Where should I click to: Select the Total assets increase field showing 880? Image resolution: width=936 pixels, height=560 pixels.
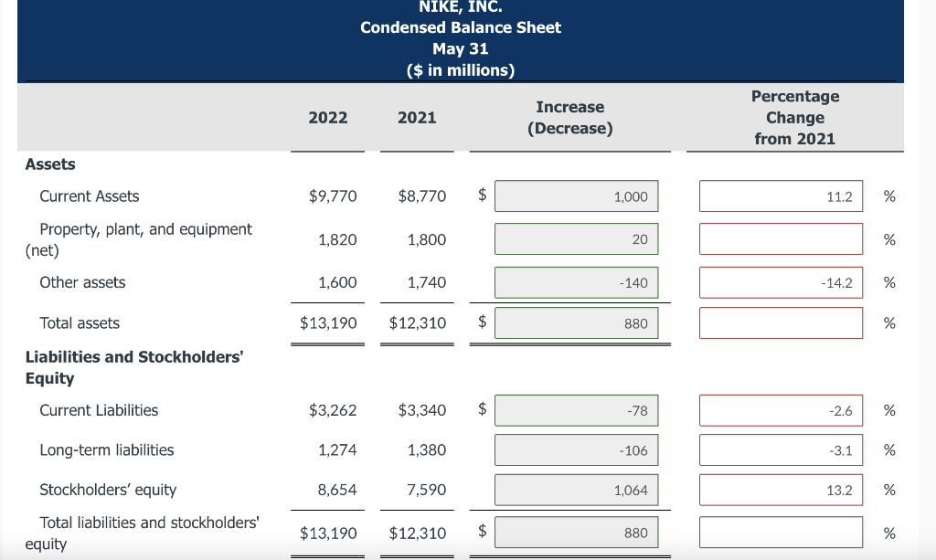point(576,322)
